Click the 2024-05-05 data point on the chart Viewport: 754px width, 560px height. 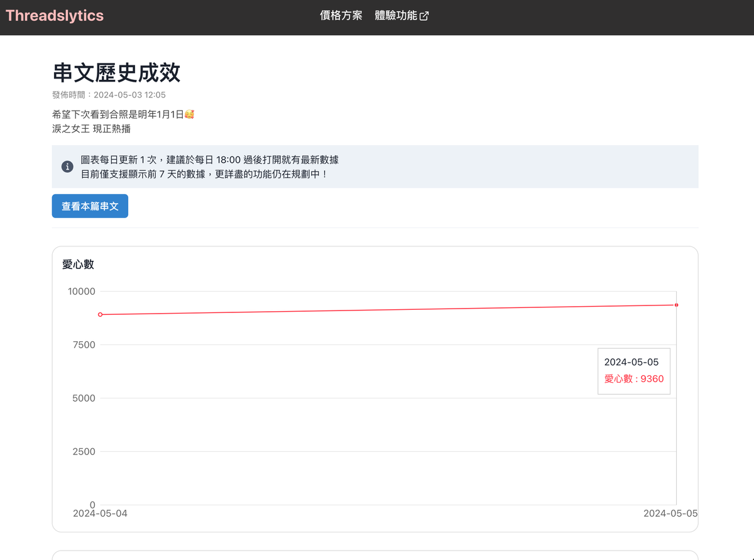[676, 305]
